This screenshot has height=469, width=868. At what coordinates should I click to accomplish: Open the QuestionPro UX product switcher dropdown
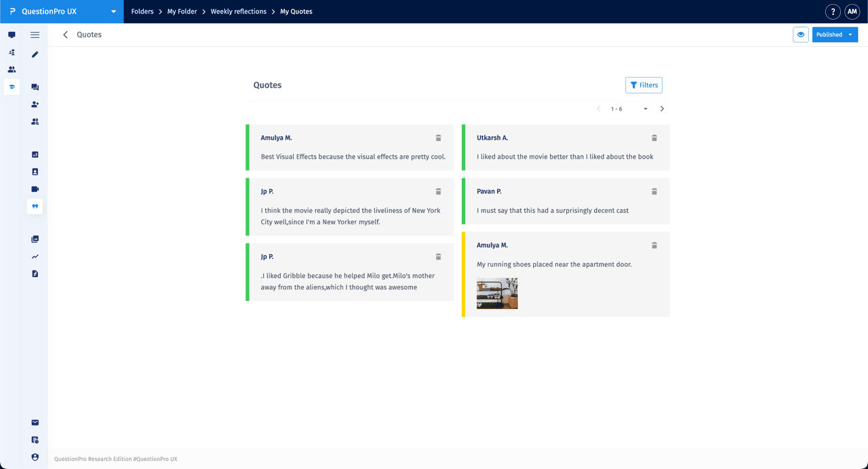click(113, 12)
